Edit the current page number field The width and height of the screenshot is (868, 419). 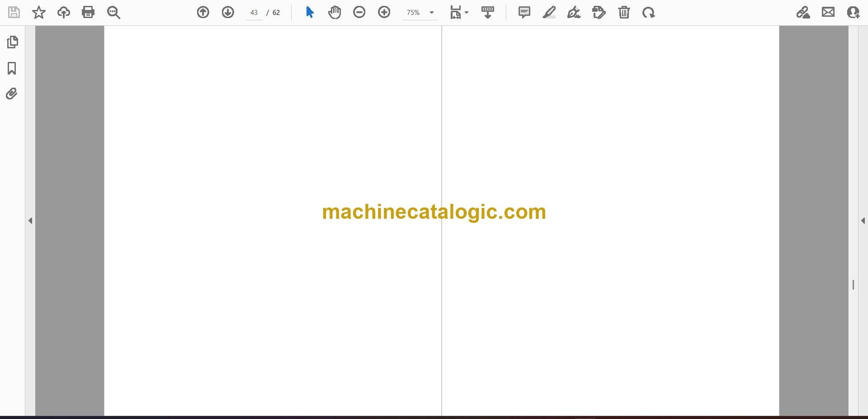(x=254, y=13)
